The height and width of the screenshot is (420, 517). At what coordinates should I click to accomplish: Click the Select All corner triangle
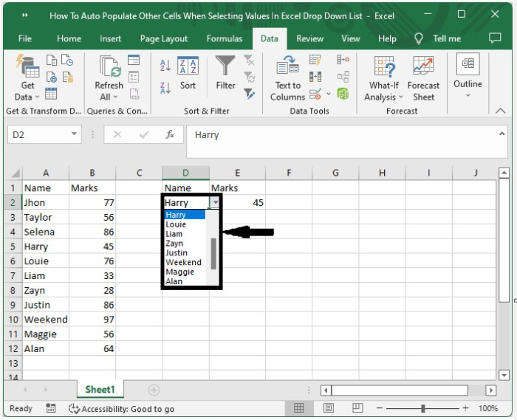point(14,173)
